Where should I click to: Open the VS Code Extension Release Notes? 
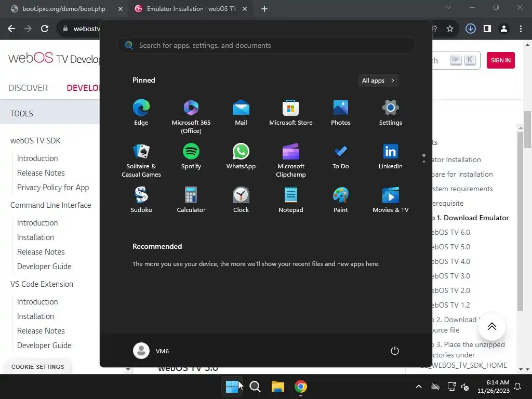pyautogui.click(x=41, y=330)
